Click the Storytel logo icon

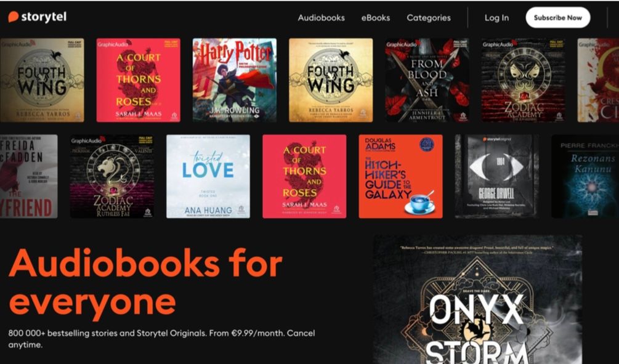point(14,17)
